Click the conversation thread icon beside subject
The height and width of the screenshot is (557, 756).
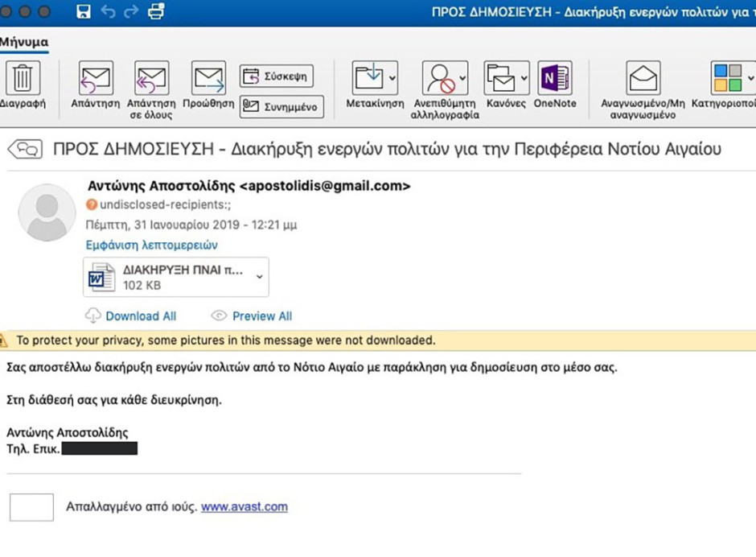pyautogui.click(x=25, y=149)
